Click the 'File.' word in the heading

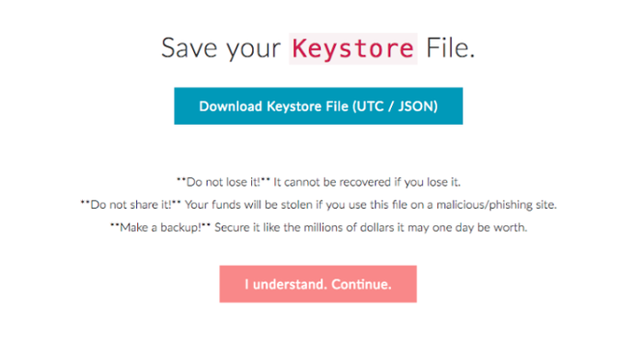pyautogui.click(x=450, y=48)
